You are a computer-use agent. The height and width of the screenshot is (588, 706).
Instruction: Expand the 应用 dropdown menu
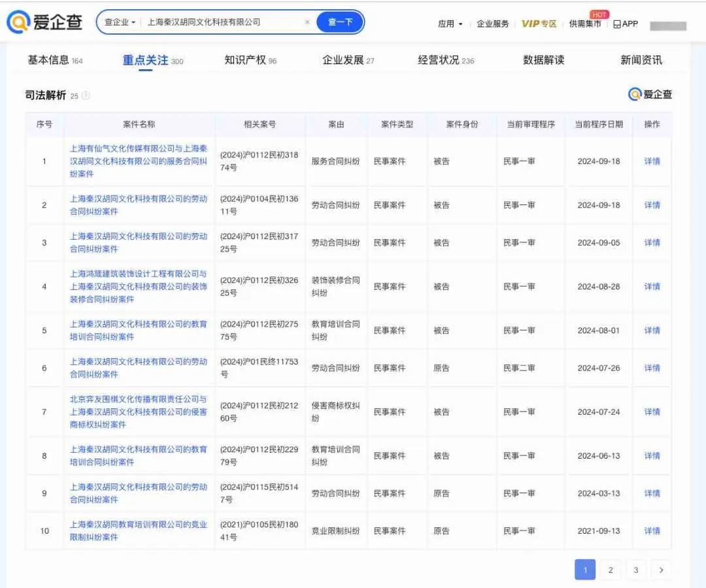point(450,24)
